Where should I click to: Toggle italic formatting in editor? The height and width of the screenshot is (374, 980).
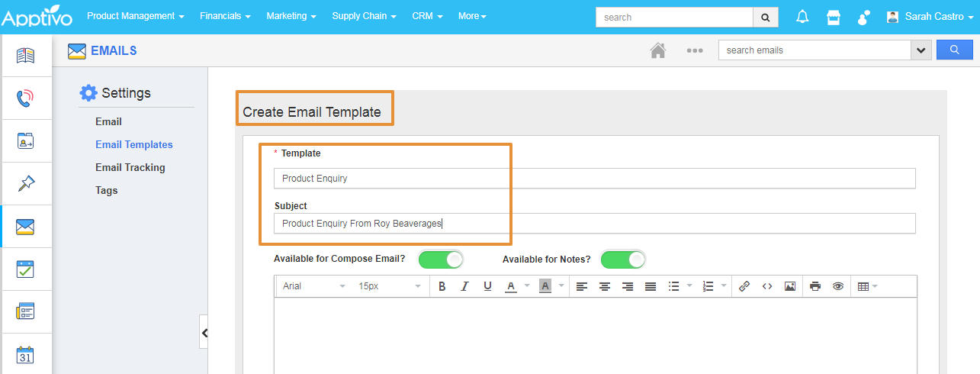(464, 286)
